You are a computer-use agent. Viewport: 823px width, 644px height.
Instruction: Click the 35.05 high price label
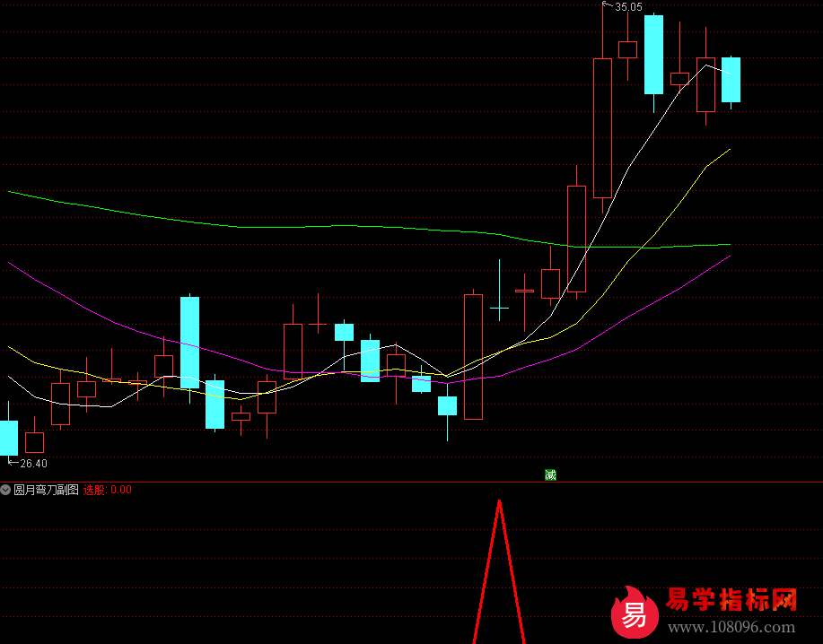point(628,7)
